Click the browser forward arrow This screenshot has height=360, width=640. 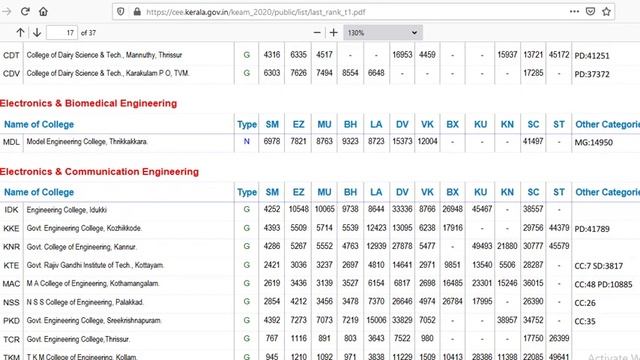(7, 11)
